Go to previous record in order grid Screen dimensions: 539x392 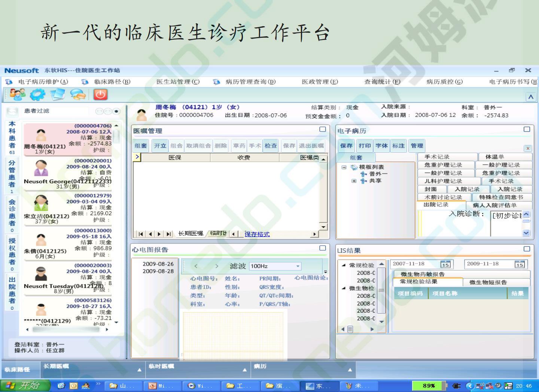coord(150,234)
